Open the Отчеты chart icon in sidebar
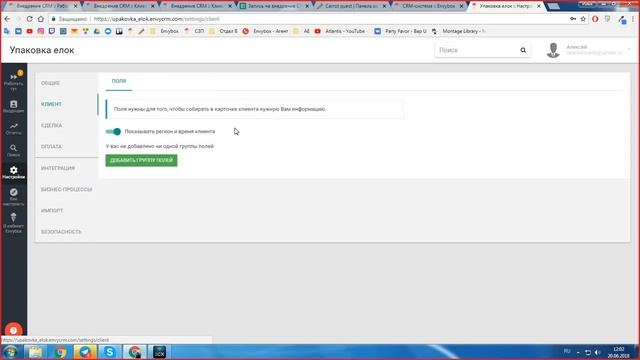 click(x=13, y=129)
